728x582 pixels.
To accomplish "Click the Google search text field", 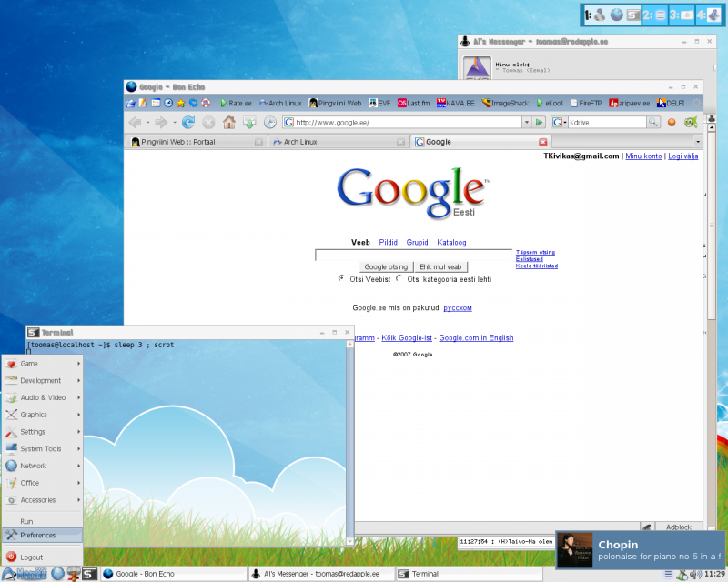I will [414, 255].
